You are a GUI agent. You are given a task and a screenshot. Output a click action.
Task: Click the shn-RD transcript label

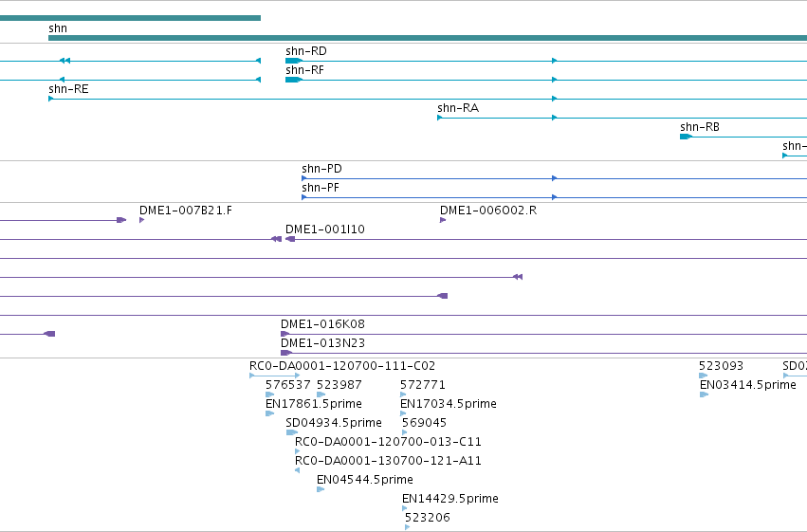(x=306, y=51)
